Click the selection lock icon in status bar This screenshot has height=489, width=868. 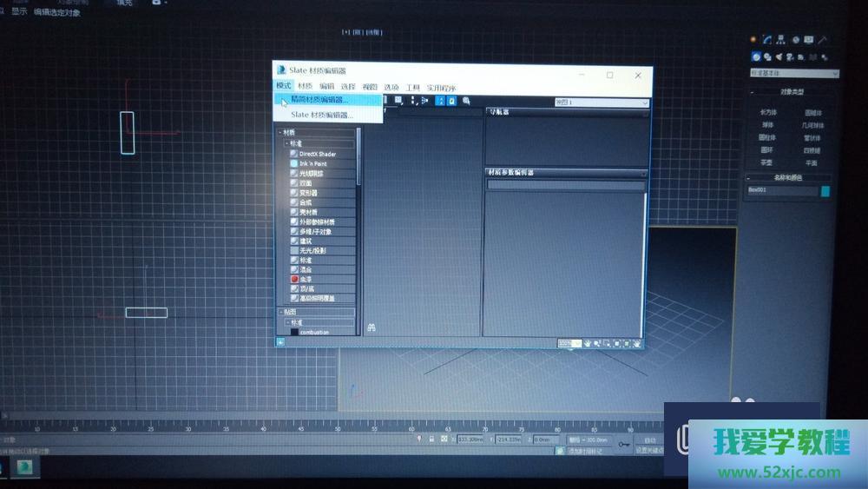431,439
